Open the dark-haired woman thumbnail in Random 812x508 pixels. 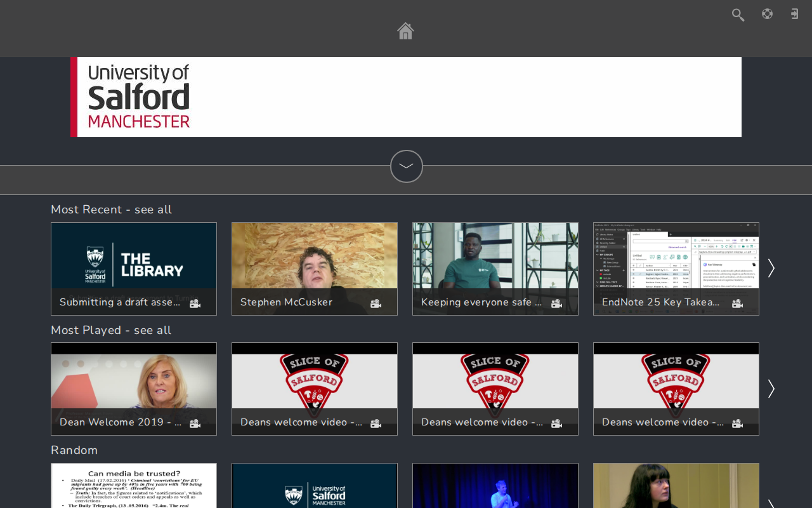tap(676, 486)
